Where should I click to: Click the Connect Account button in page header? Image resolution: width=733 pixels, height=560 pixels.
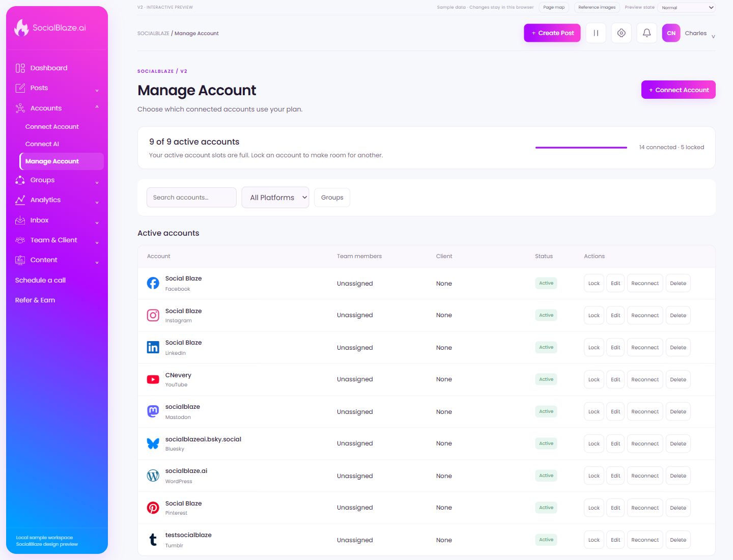pyautogui.click(x=679, y=90)
